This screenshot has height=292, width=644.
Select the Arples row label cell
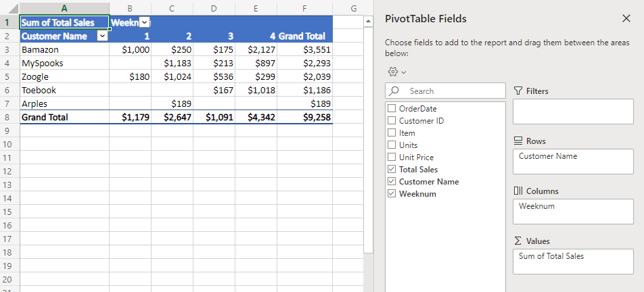pyautogui.click(x=64, y=104)
